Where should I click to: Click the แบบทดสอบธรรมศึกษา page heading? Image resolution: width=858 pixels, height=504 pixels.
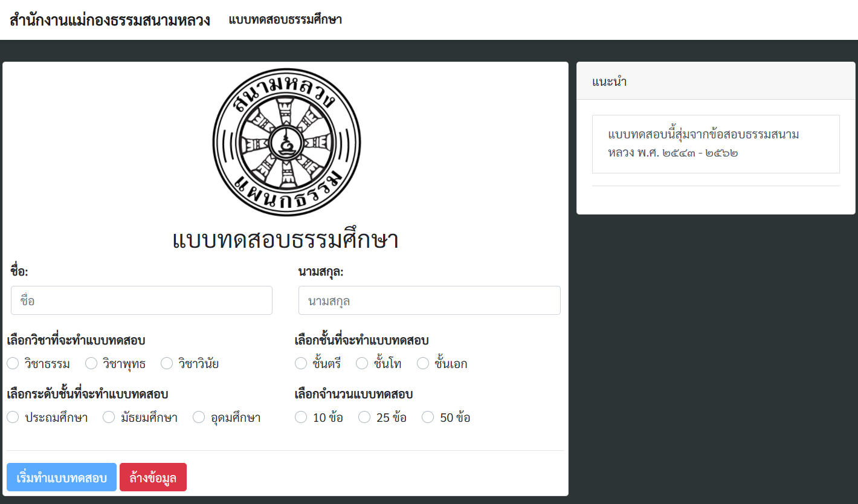click(x=285, y=240)
